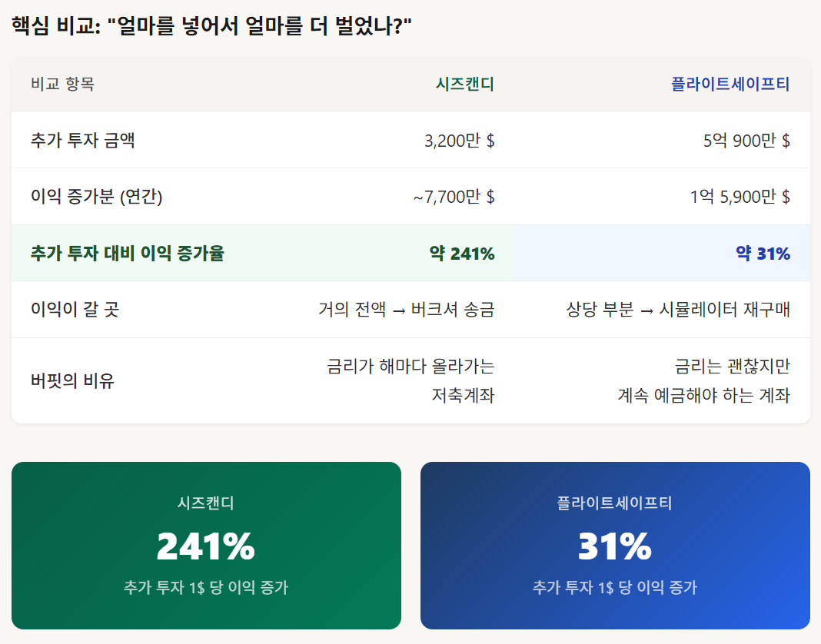Image resolution: width=821 pixels, height=644 pixels.
Task: Click the green 시즈캔디 241% summary card
Action: [206, 546]
